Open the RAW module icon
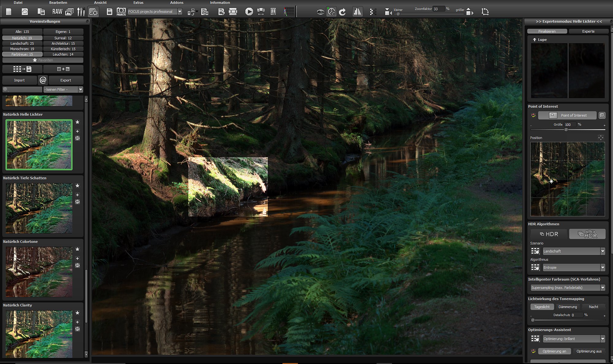Viewport: 613px width, 364px height. [57, 12]
